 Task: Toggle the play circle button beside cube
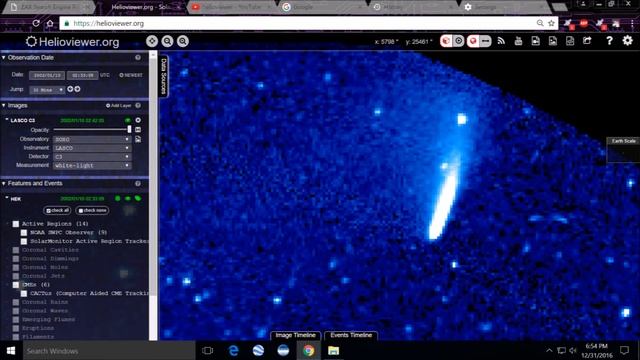pos(459,41)
